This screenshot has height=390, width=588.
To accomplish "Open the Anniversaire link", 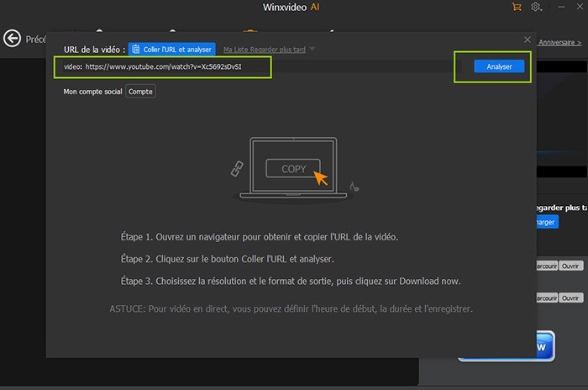I will tap(560, 42).
